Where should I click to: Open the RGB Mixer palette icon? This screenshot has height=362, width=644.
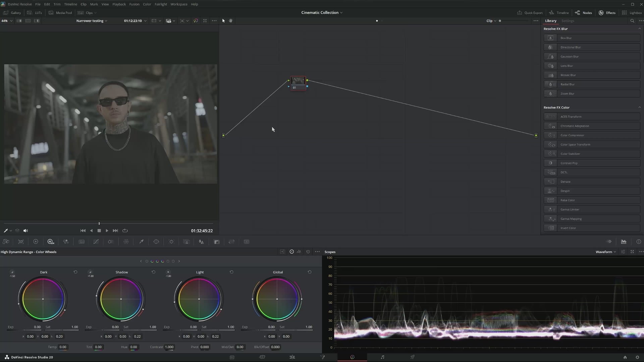[66, 242]
